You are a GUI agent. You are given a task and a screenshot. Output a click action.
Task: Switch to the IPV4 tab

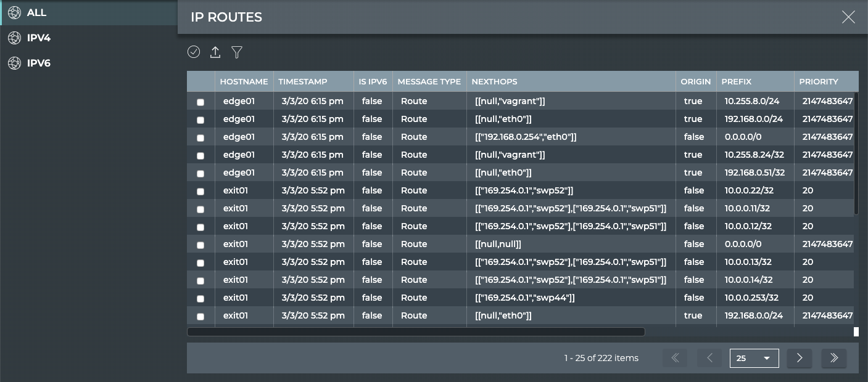(x=39, y=38)
